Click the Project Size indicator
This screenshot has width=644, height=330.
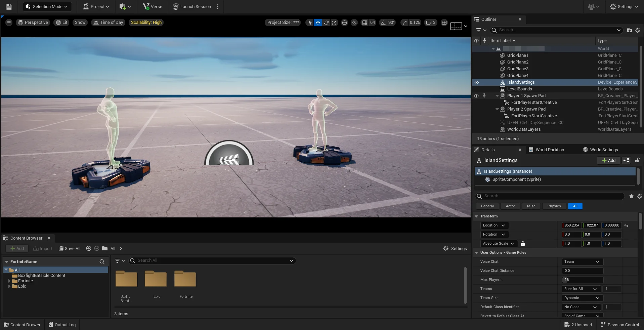coord(283,23)
